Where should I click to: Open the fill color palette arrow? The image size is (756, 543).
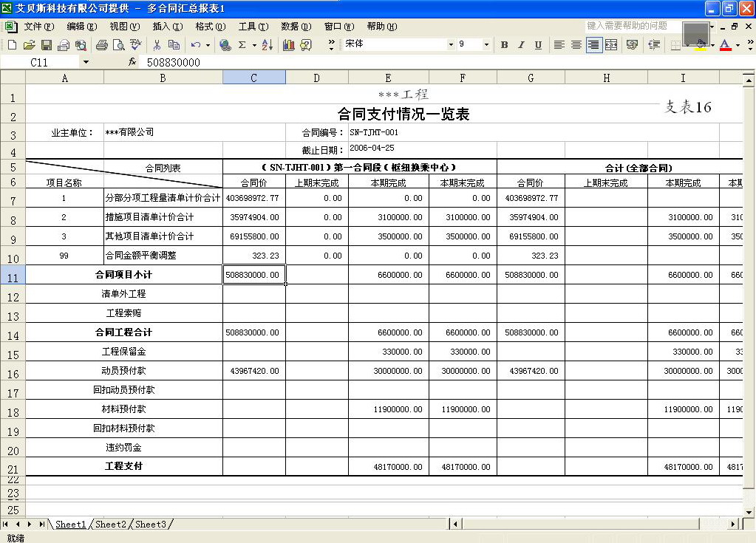712,45
